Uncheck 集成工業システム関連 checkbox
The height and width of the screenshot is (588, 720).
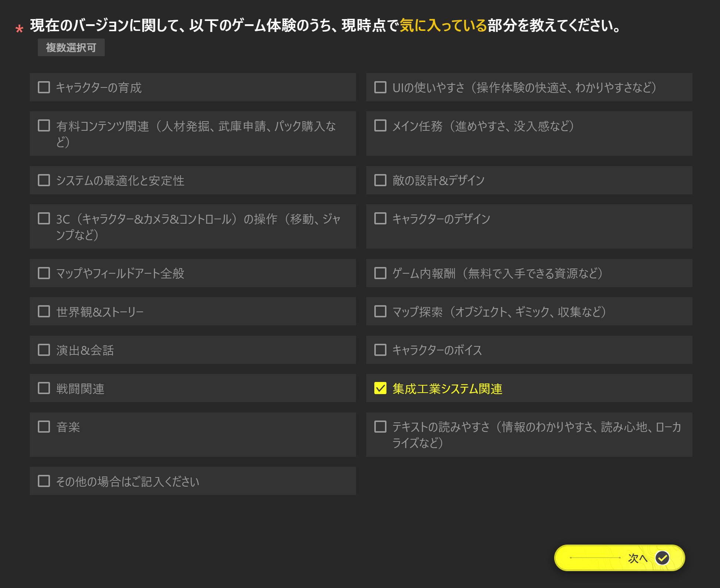click(x=380, y=388)
